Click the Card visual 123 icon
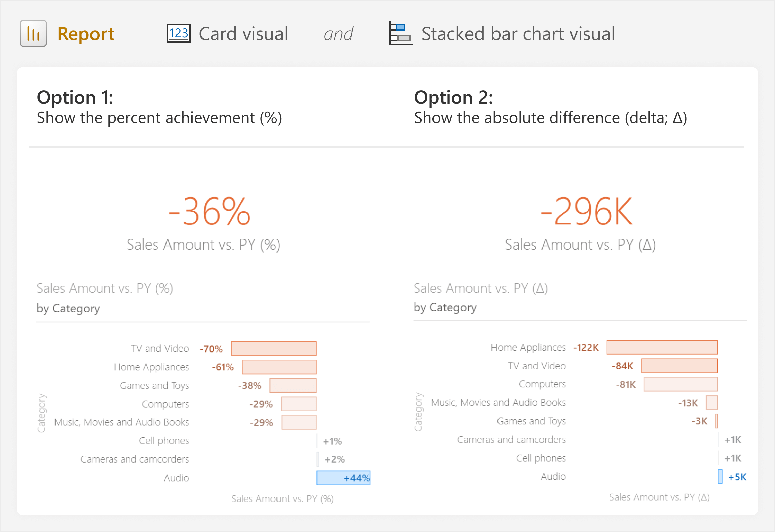 pyautogui.click(x=179, y=33)
